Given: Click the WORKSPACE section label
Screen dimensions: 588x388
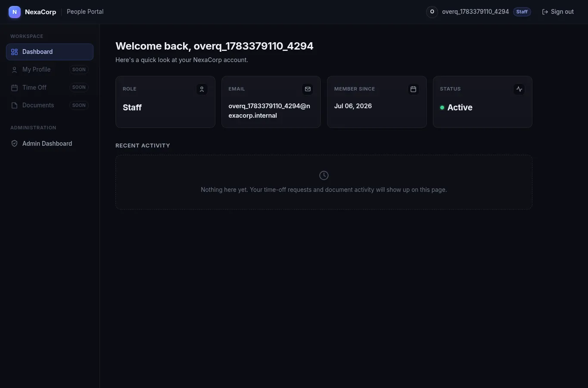Looking at the screenshot, I should pyautogui.click(x=27, y=36).
